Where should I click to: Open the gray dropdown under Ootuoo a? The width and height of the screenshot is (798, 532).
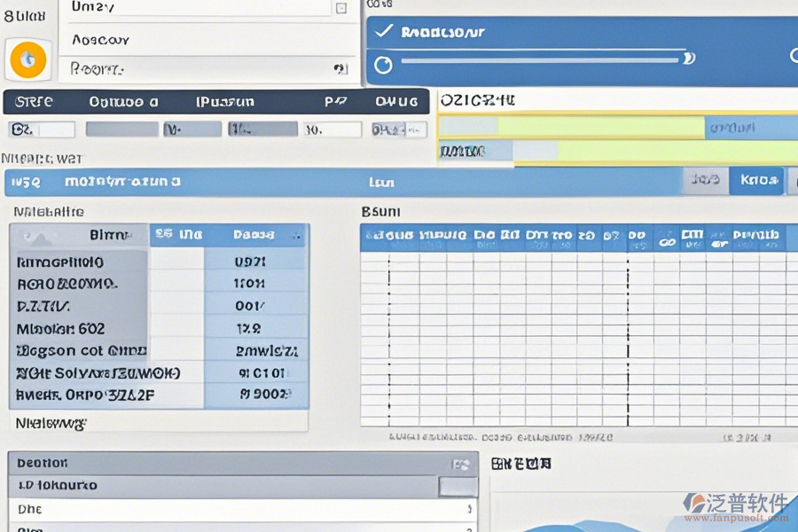121,129
